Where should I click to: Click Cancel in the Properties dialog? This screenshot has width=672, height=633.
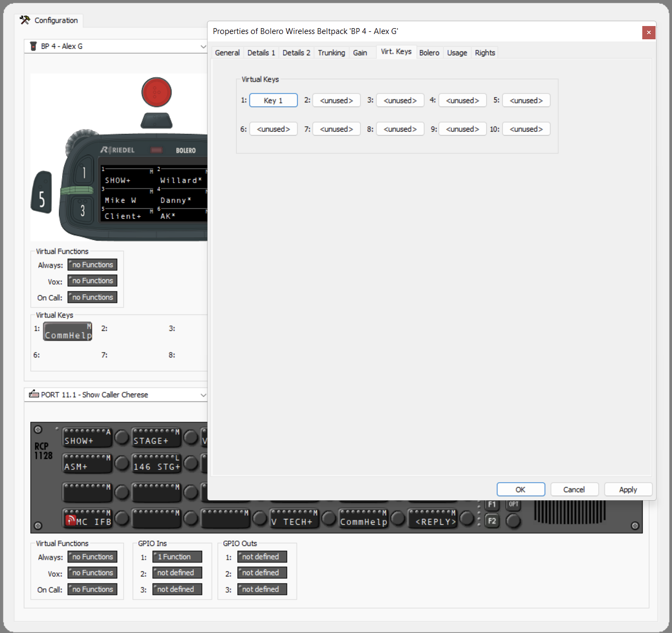[x=574, y=490]
